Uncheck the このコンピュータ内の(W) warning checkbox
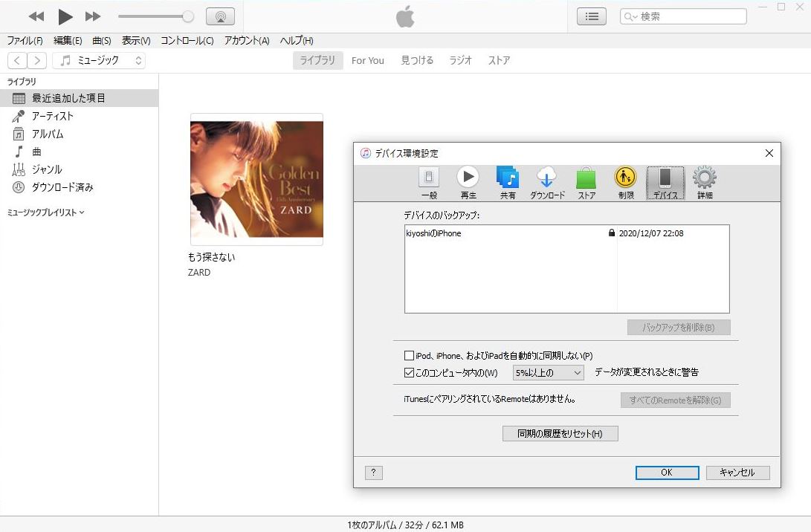Image resolution: width=811 pixels, height=532 pixels. (x=409, y=373)
